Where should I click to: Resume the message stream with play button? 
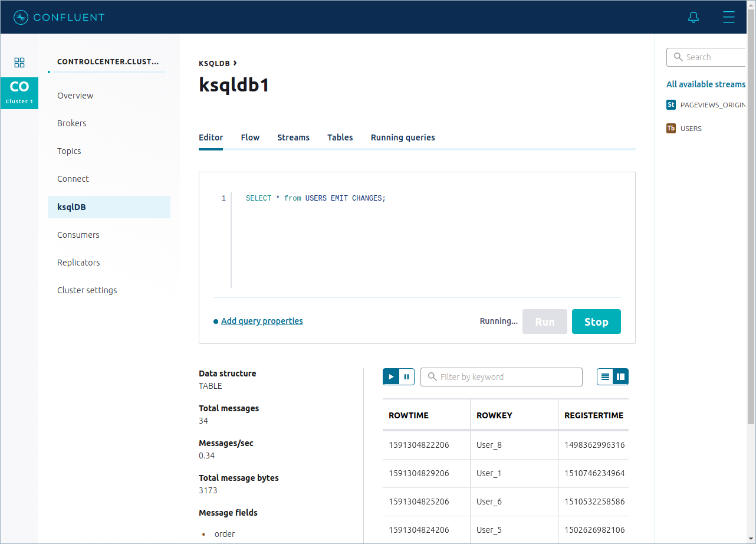click(x=391, y=376)
